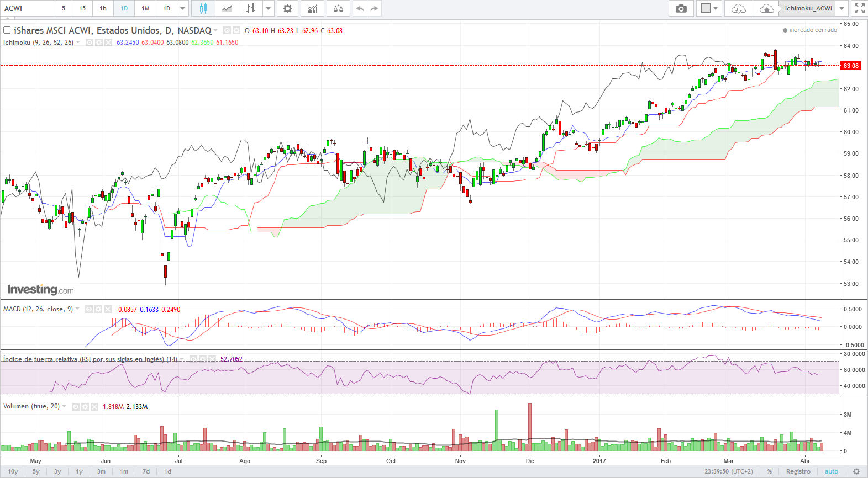This screenshot has height=478, width=868.
Task: Select the 5 minute interval
Action: click(64, 8)
